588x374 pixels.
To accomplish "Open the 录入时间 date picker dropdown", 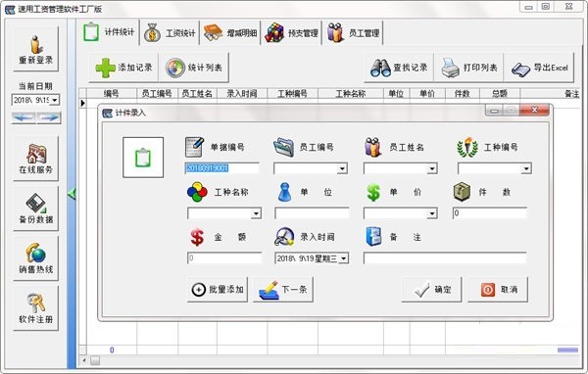I will [344, 258].
